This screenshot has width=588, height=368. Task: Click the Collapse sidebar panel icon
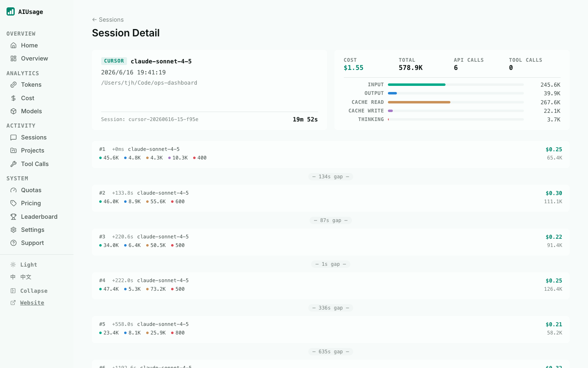13,291
